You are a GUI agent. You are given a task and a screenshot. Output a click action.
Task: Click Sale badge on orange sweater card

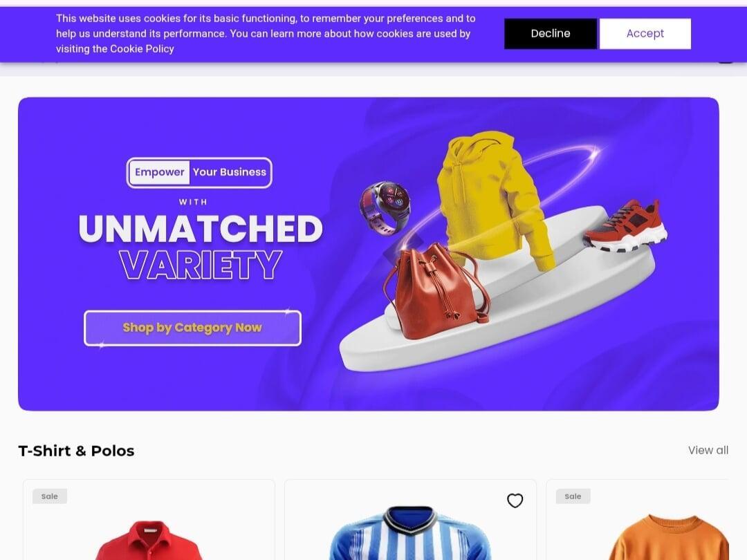[573, 496]
